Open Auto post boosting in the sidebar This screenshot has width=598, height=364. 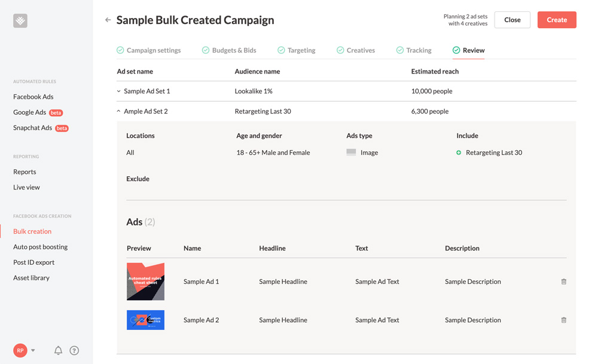(x=40, y=247)
